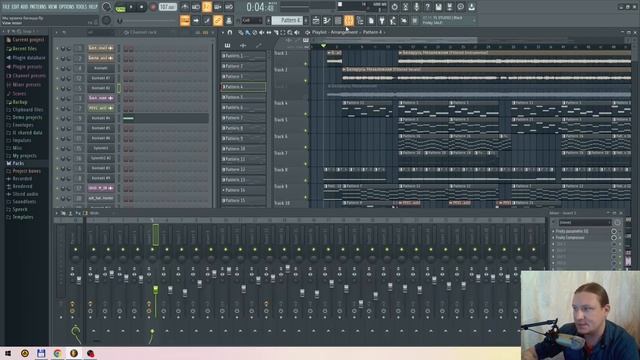Viewport: 640px width, 360px height.
Task: Mute Track 8 with its green LED
Action: [305, 180]
